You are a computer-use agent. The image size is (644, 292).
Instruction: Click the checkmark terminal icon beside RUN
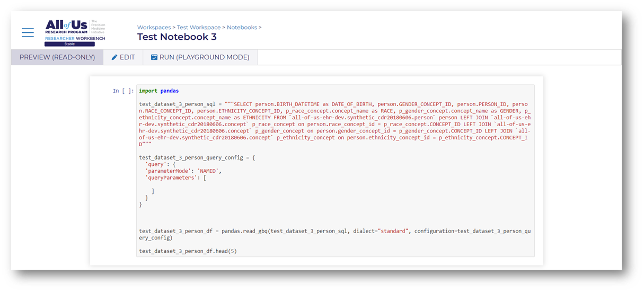(154, 57)
